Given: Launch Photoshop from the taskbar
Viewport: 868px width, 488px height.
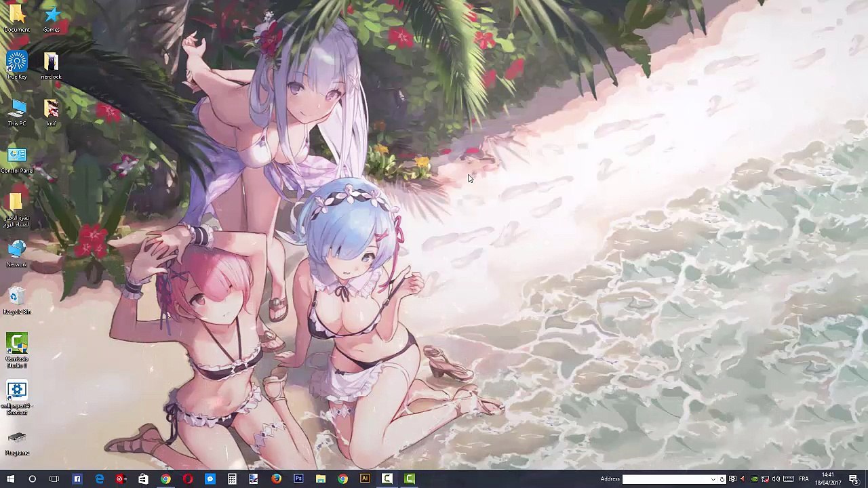Looking at the screenshot, I should (x=298, y=479).
